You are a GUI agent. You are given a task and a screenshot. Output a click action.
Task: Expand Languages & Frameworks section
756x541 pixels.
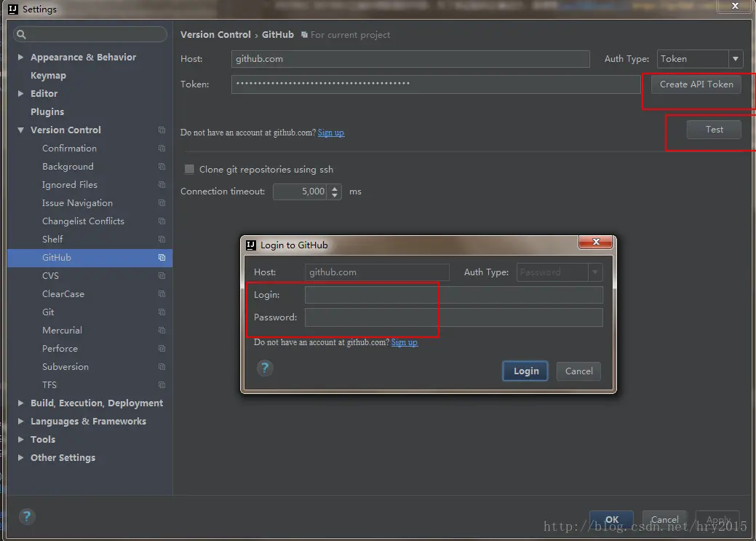pos(20,422)
